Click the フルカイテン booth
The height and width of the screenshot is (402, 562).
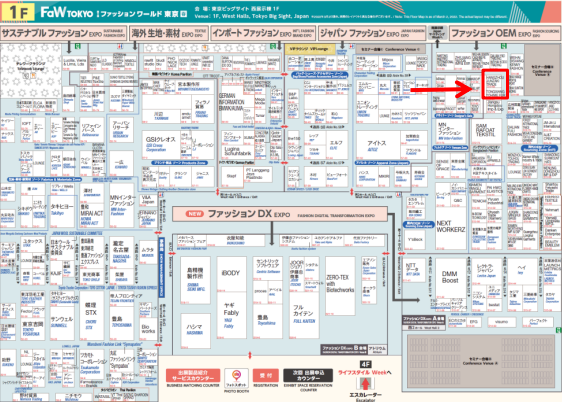pyautogui.click(x=304, y=315)
